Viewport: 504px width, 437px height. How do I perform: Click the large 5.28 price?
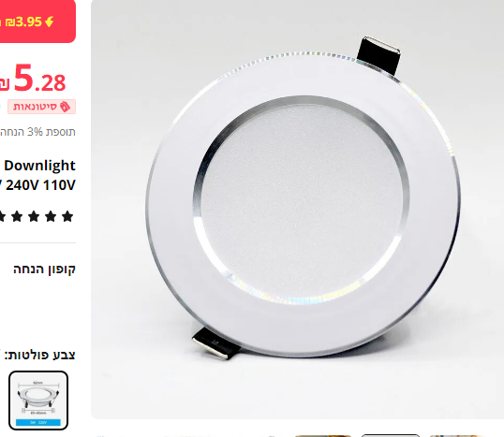click(40, 79)
